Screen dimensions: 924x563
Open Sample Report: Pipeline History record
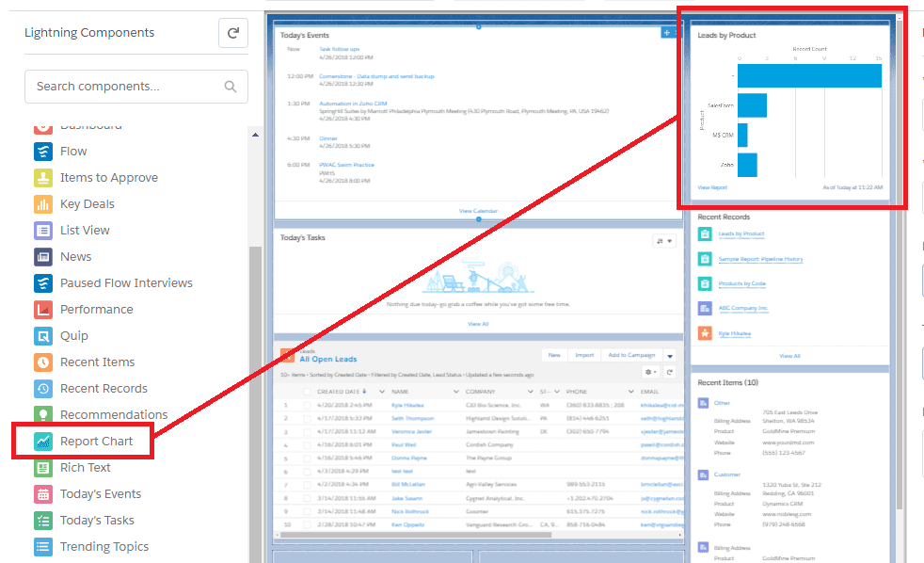(x=761, y=259)
